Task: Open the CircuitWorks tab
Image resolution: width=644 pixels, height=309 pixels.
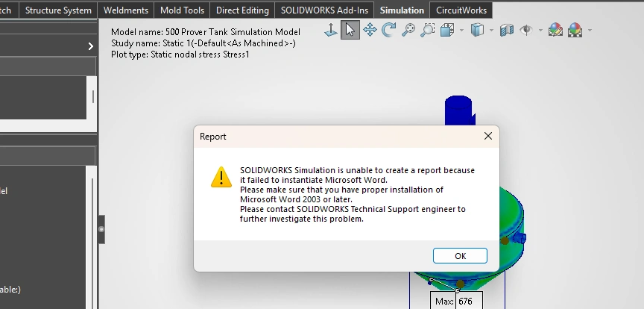Action: [461, 10]
